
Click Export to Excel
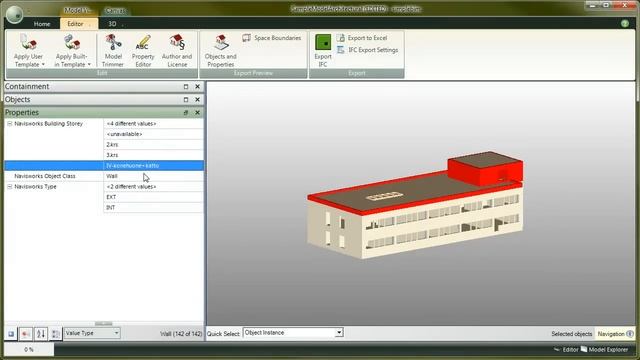(362, 38)
